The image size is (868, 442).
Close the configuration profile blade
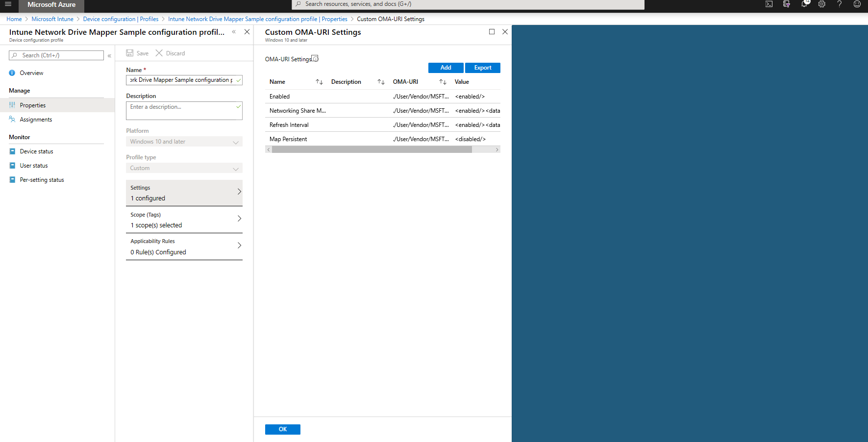point(247,32)
